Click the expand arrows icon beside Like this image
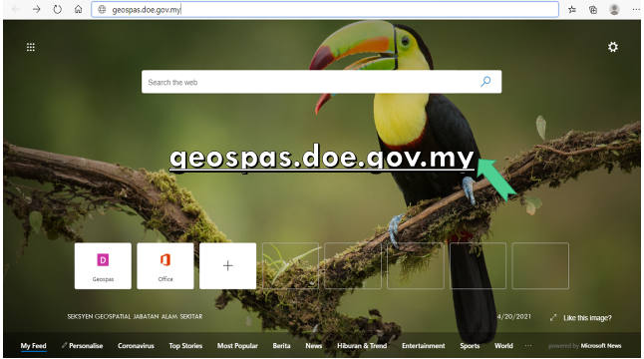 pos(553,317)
